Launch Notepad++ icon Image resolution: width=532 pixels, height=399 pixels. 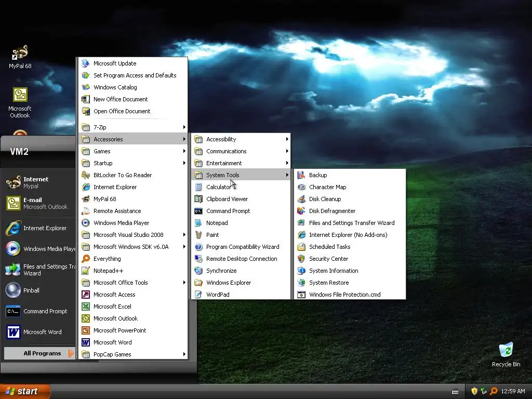click(86, 270)
